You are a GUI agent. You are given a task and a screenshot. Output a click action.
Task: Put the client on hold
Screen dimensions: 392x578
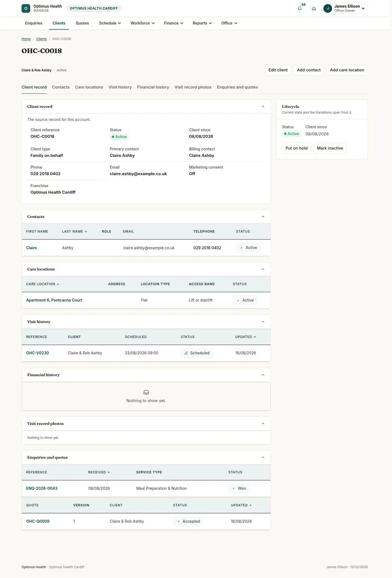[x=297, y=148]
